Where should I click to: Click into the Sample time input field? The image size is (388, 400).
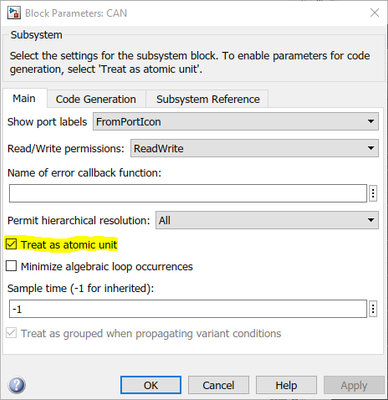click(x=188, y=309)
